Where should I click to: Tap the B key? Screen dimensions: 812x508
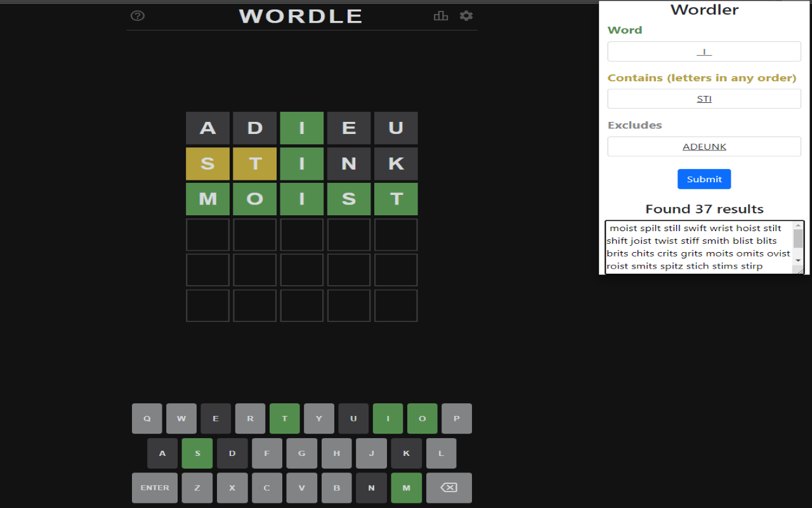337,488
